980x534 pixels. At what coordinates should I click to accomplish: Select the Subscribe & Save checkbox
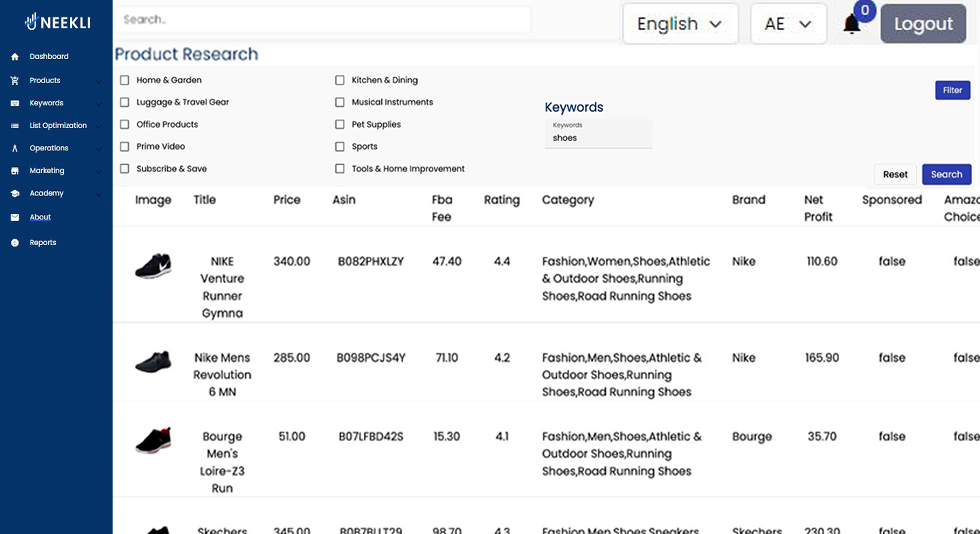pyautogui.click(x=125, y=169)
